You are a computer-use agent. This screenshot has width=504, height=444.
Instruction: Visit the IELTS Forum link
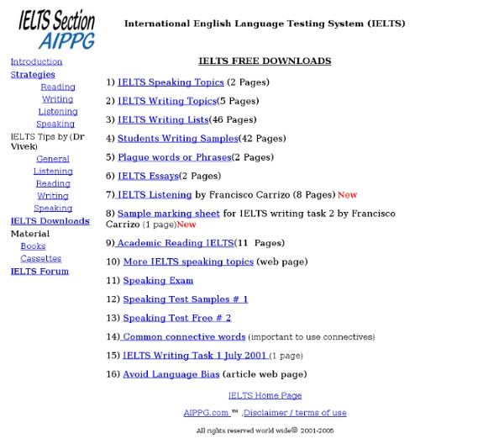point(39,272)
